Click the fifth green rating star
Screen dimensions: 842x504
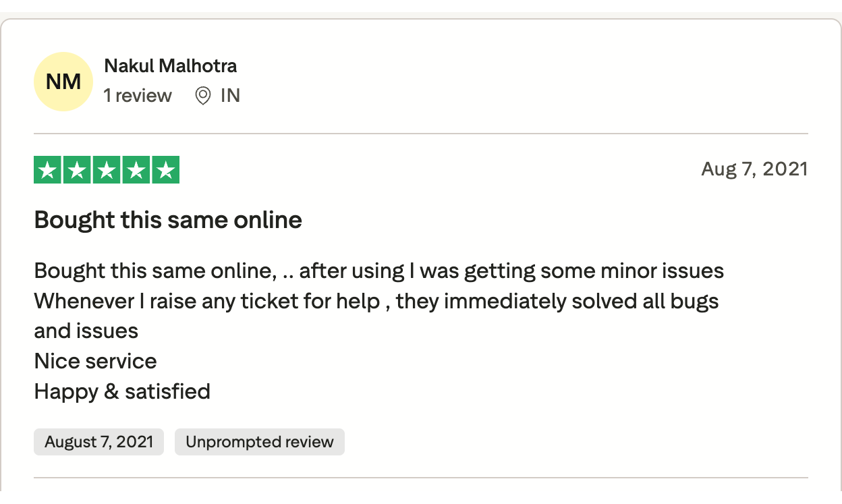point(165,170)
